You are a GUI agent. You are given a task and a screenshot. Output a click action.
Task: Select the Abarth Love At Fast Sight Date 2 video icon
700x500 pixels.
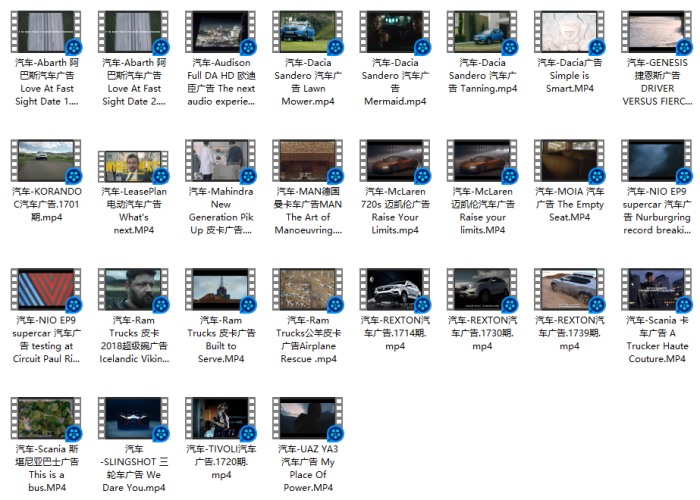133,32
